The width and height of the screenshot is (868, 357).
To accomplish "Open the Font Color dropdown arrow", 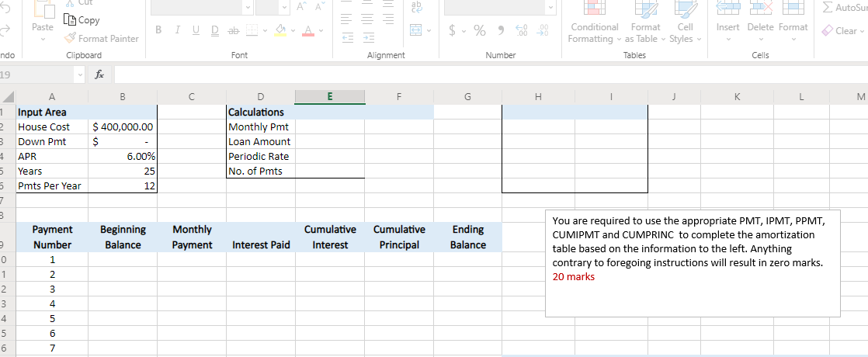I will 321,30.
